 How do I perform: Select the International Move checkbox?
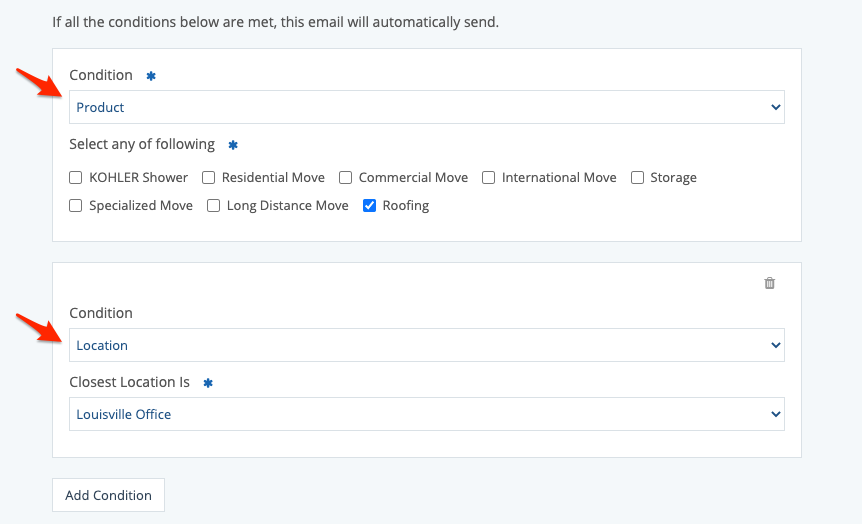click(489, 178)
